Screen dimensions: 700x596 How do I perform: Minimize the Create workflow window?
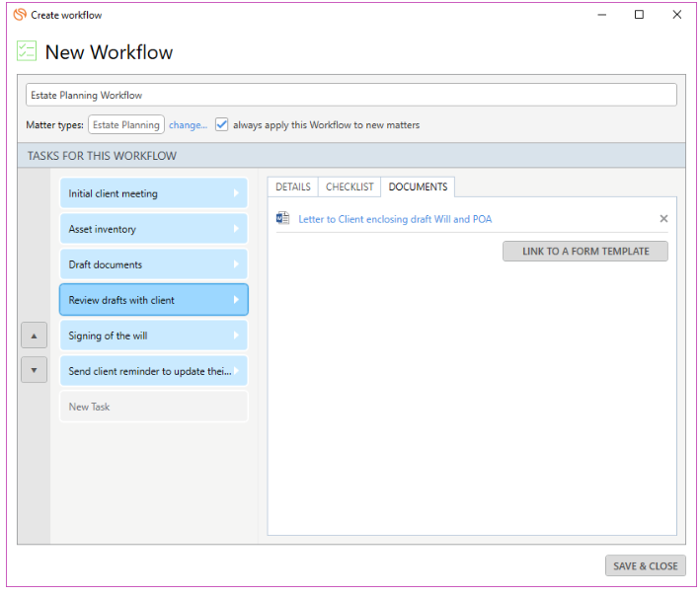click(602, 15)
